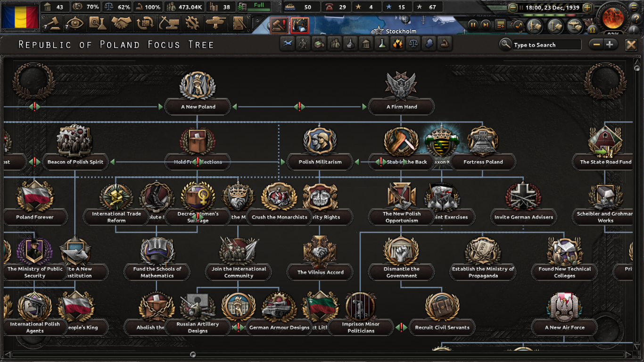This screenshot has height=362, width=644.
Task: Click the graph icon beside message settings
Action: point(518,25)
